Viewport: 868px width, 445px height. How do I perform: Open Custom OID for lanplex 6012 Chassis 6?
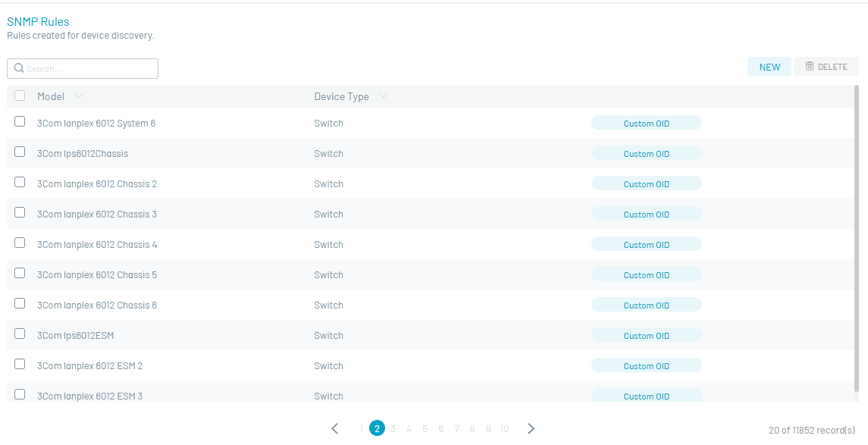tap(647, 305)
